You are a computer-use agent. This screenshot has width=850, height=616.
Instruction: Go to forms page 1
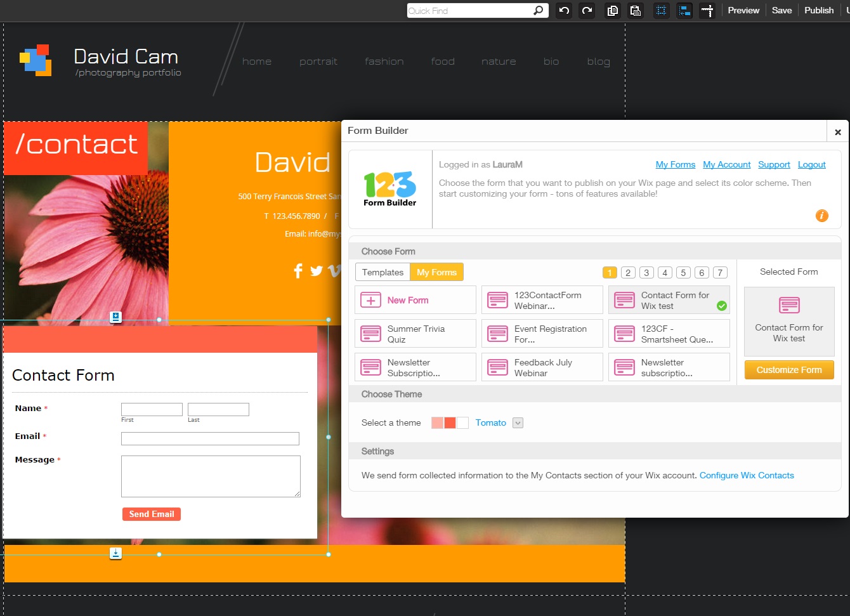[x=610, y=273]
